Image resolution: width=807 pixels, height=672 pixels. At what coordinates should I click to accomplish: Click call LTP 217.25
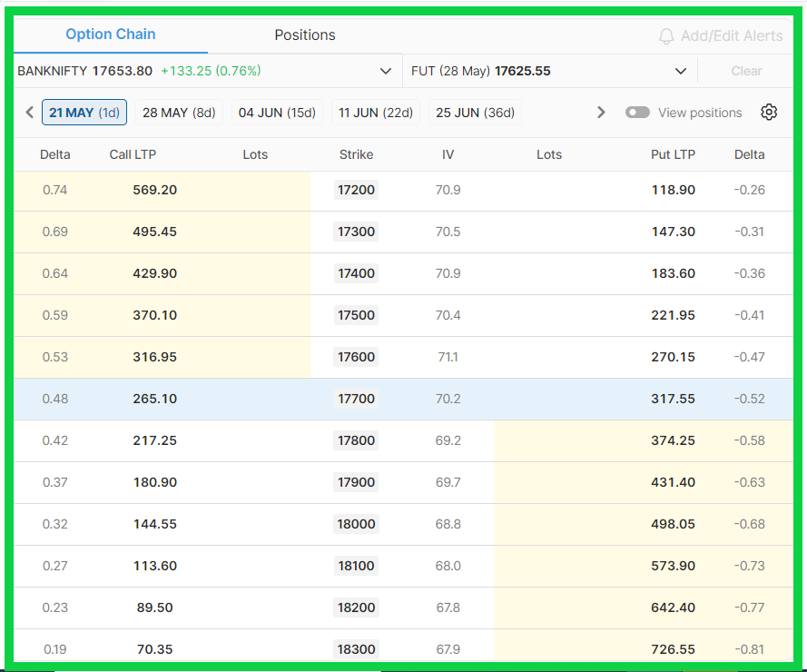point(155,440)
